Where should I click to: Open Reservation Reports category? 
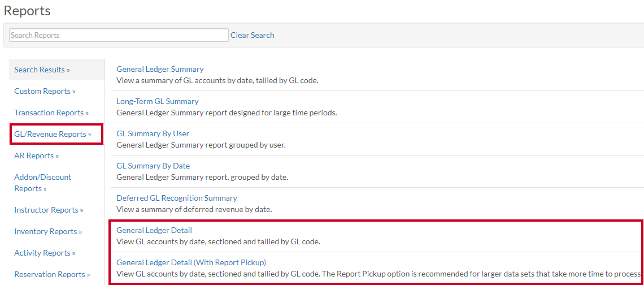tap(52, 274)
